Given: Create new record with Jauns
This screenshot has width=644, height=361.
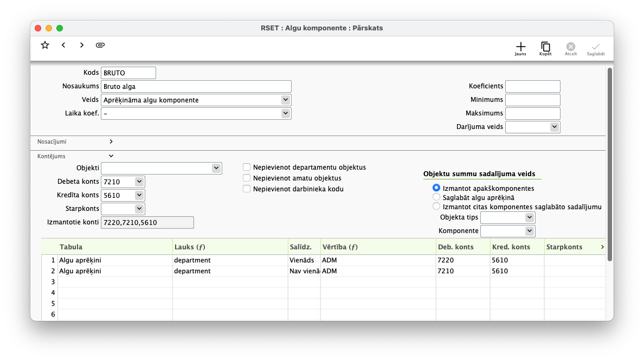Looking at the screenshot, I should (x=520, y=48).
